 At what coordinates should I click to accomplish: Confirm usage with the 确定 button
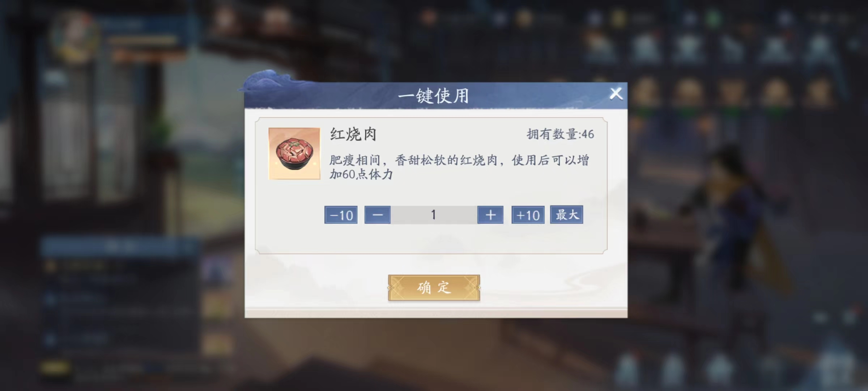pos(434,288)
